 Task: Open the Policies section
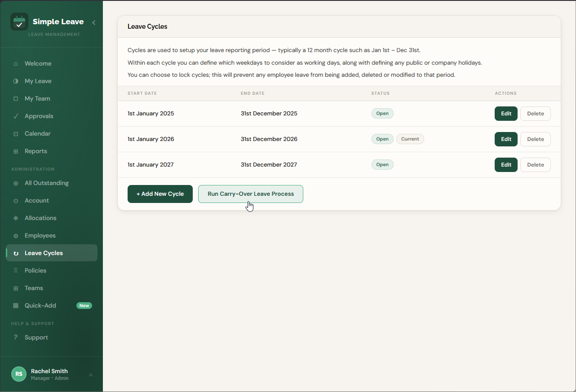tap(52, 271)
